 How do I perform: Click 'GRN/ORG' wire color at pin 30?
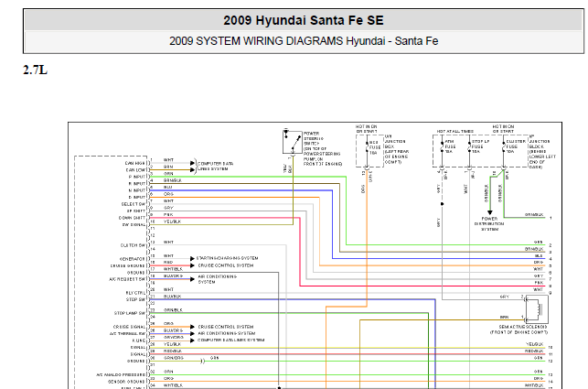coord(174,358)
